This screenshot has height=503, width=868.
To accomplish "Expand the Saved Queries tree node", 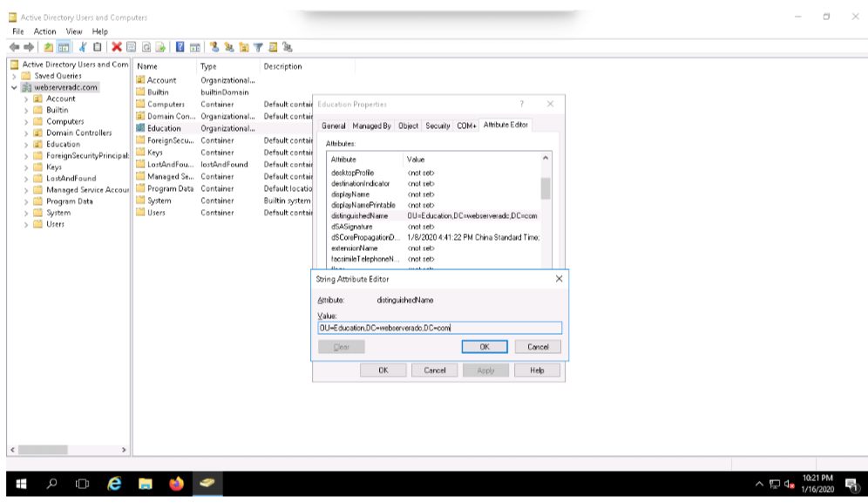I will click(x=15, y=77).
